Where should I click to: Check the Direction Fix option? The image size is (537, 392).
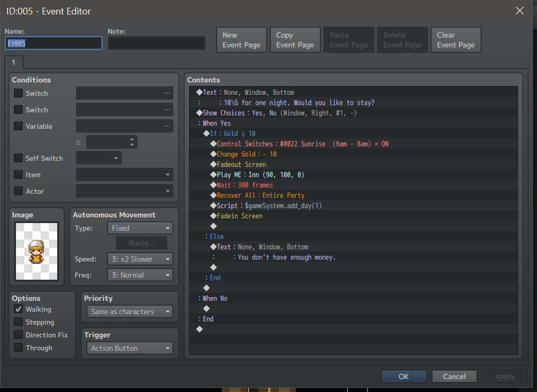(x=18, y=334)
